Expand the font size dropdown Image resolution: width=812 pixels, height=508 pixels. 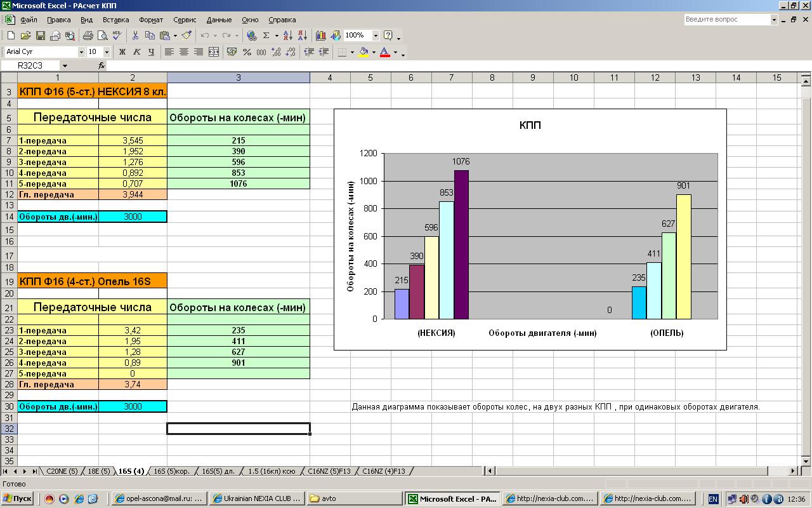[x=107, y=52]
